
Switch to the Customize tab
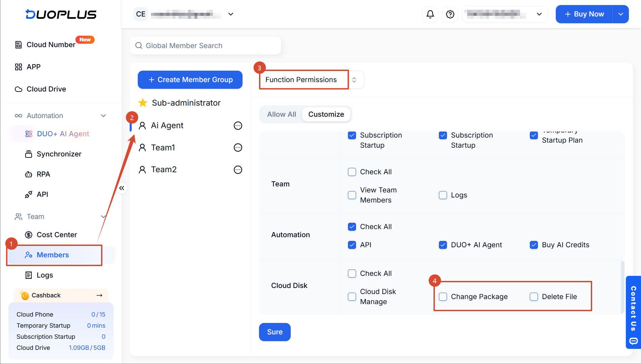coord(326,114)
